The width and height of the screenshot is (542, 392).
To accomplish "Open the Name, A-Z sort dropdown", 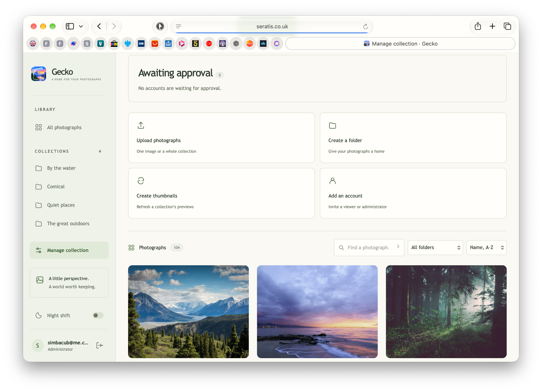I will point(486,247).
